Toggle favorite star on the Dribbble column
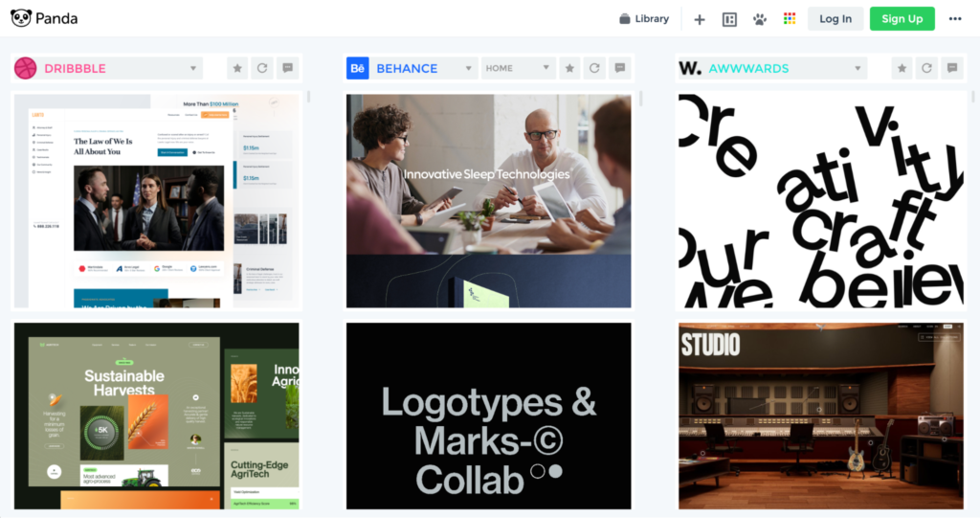980x518 pixels. [237, 68]
